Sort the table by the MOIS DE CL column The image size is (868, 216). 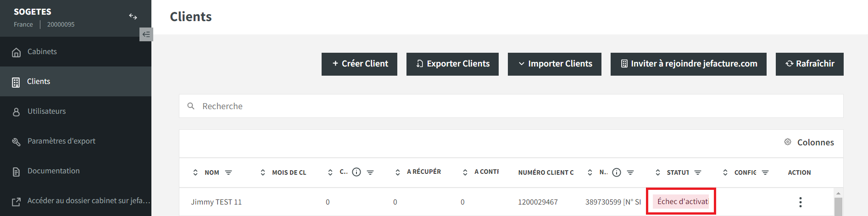(263, 172)
